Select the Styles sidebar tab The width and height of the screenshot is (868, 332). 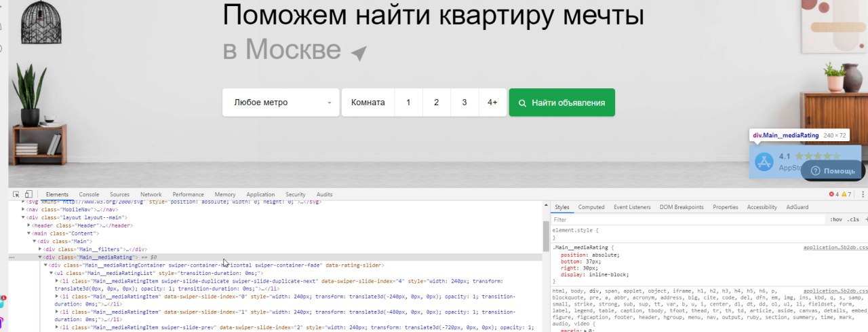click(x=562, y=207)
